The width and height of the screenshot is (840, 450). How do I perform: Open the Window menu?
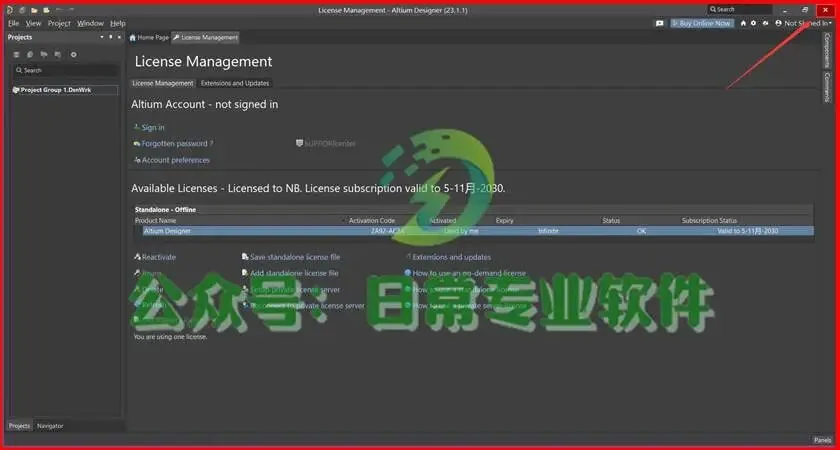point(90,24)
